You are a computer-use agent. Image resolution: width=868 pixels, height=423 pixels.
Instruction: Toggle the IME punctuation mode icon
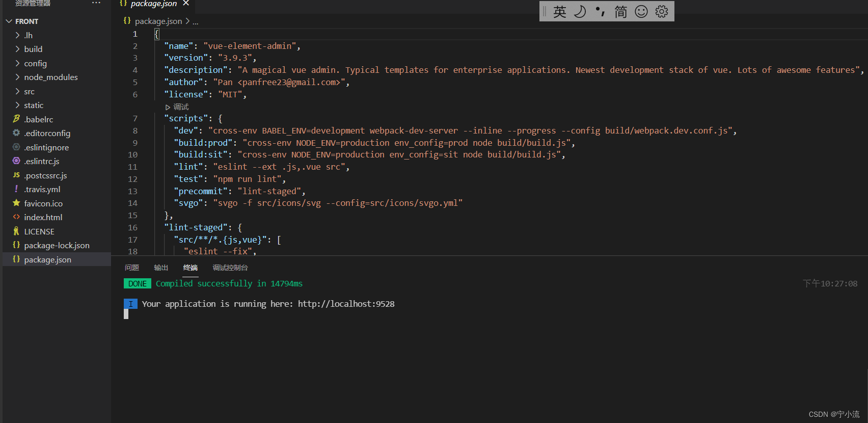click(x=601, y=11)
